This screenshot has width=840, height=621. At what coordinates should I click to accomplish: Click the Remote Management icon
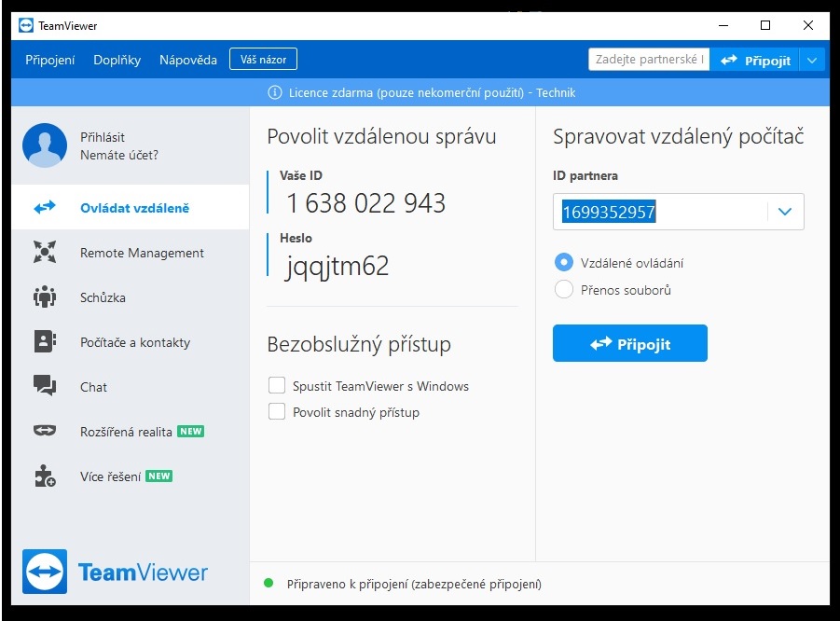point(45,252)
